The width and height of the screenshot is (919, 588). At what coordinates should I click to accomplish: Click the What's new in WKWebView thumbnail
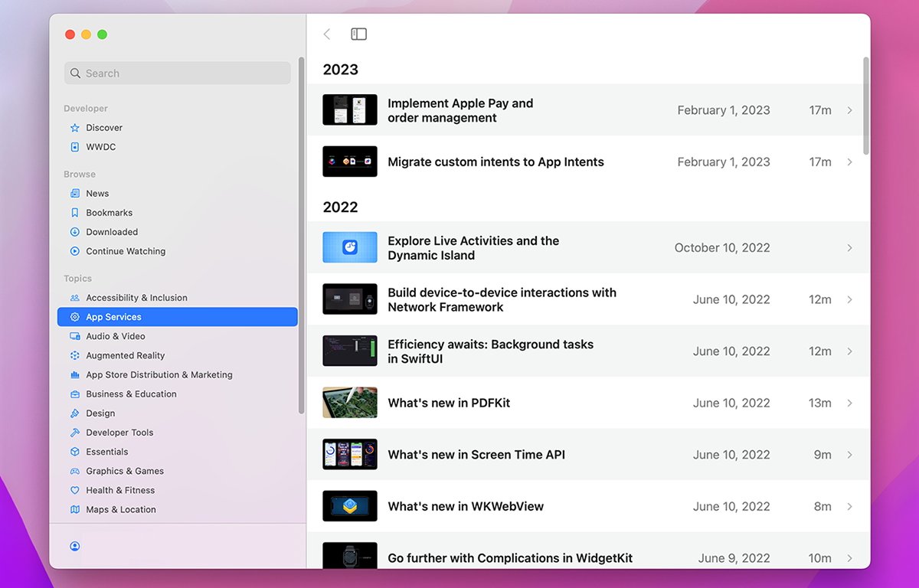350,506
